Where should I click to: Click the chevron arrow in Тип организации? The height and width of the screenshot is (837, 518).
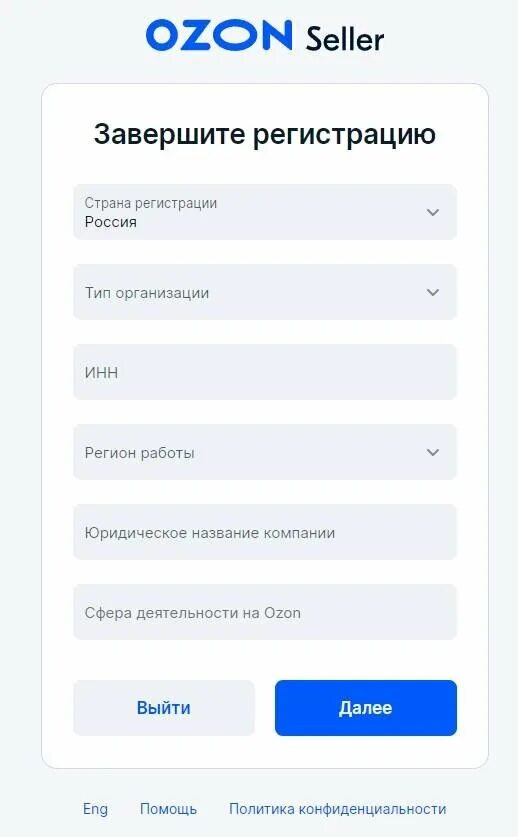pos(433,292)
